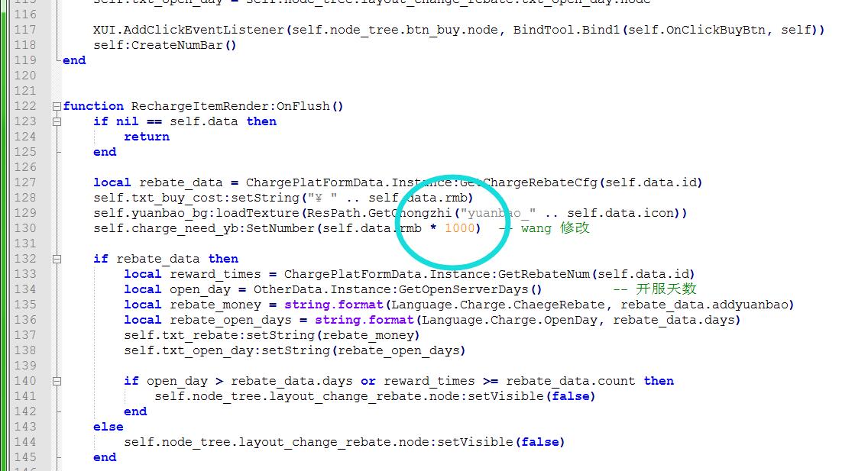Viewport: 868px width, 471px height.
Task: Place cursor on the orange 1000 value
Action: 459,228
